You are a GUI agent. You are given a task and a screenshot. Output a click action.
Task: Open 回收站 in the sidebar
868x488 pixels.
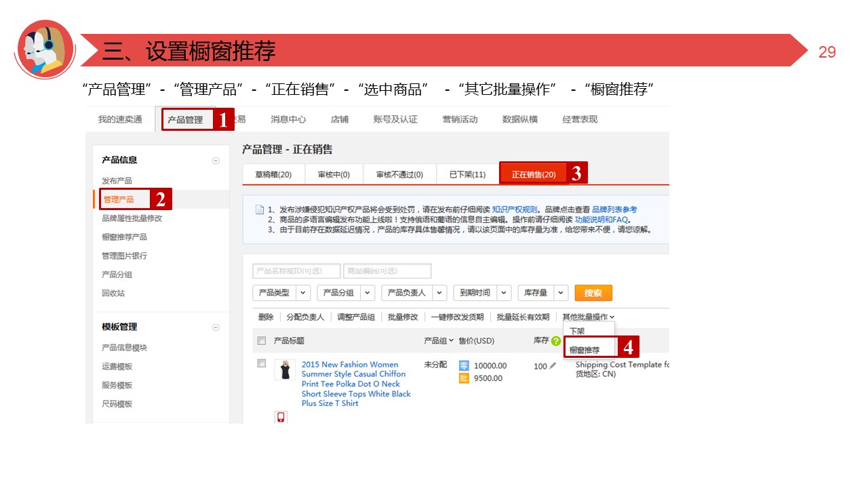[x=113, y=293]
